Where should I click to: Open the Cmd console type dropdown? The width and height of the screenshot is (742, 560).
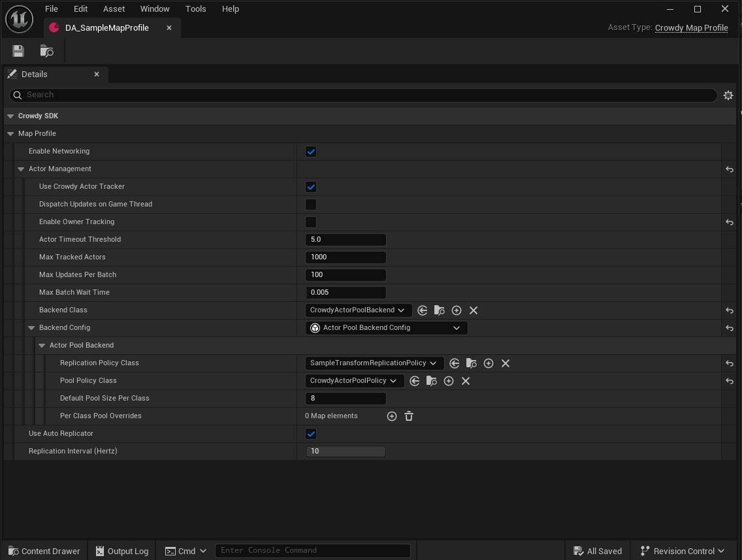point(185,551)
